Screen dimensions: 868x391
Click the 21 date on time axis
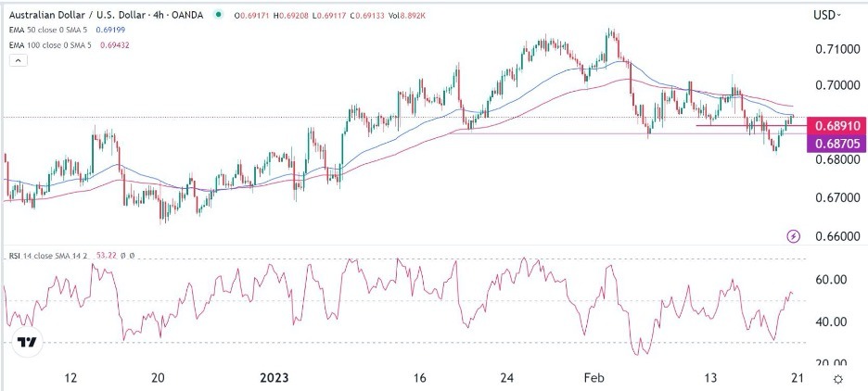(796, 378)
